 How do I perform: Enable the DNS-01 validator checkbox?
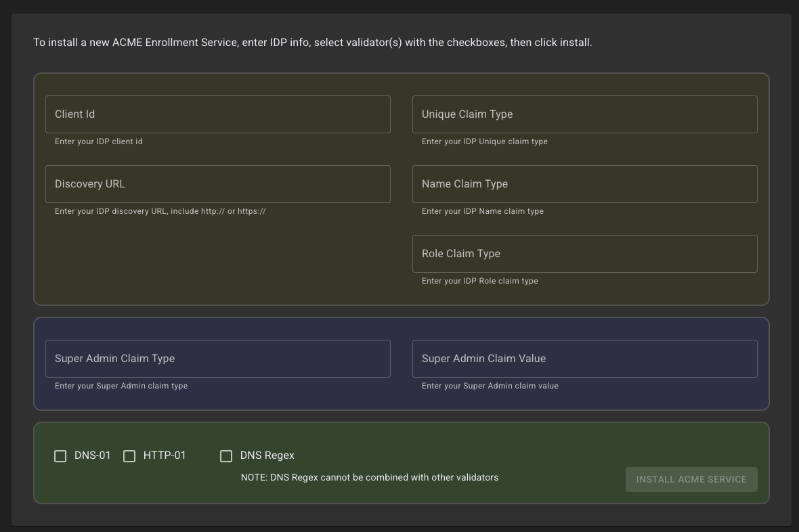pyautogui.click(x=60, y=456)
